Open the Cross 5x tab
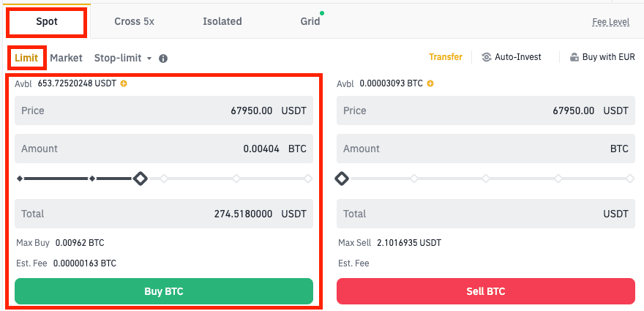 [134, 21]
